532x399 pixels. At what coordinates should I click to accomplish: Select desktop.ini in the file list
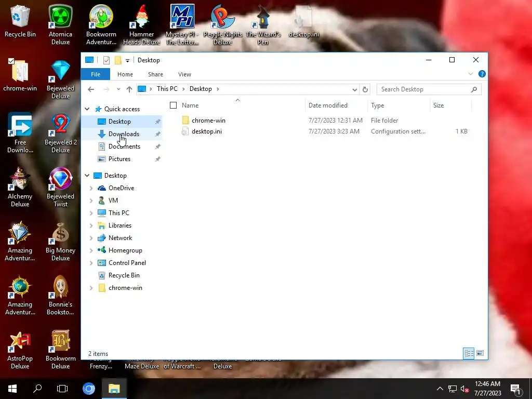(207, 131)
